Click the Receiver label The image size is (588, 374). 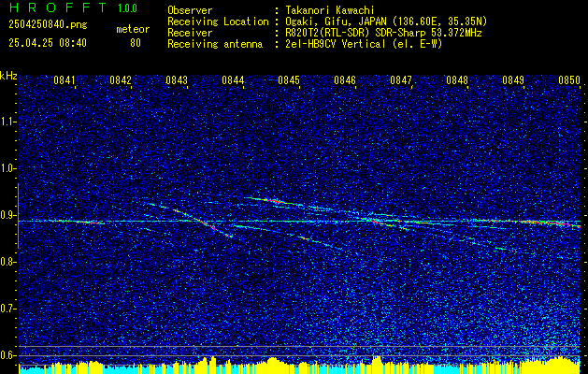[190, 33]
